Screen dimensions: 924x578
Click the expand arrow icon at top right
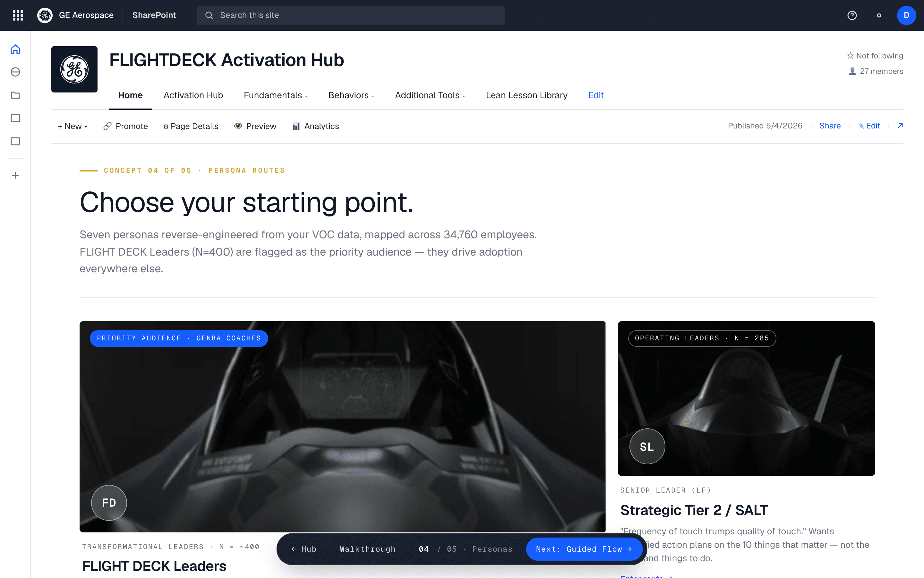click(900, 125)
